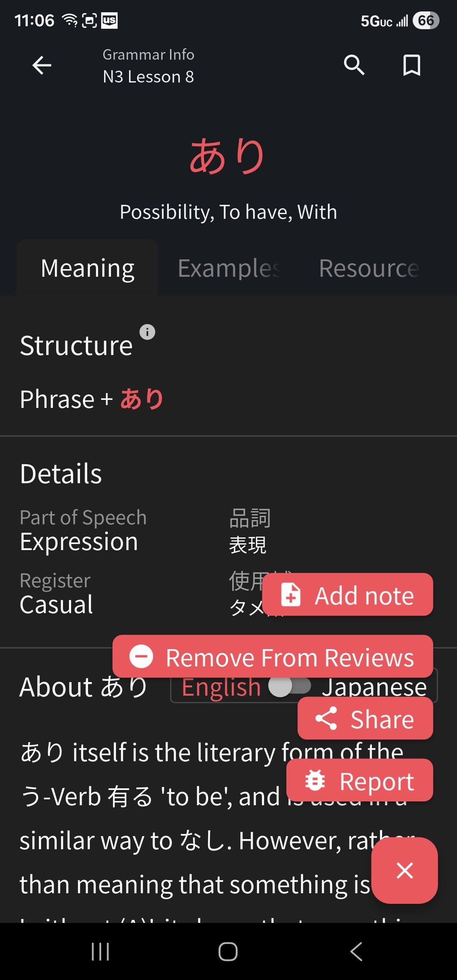Open the Resources tab
This screenshot has height=980, width=457.
(x=369, y=268)
